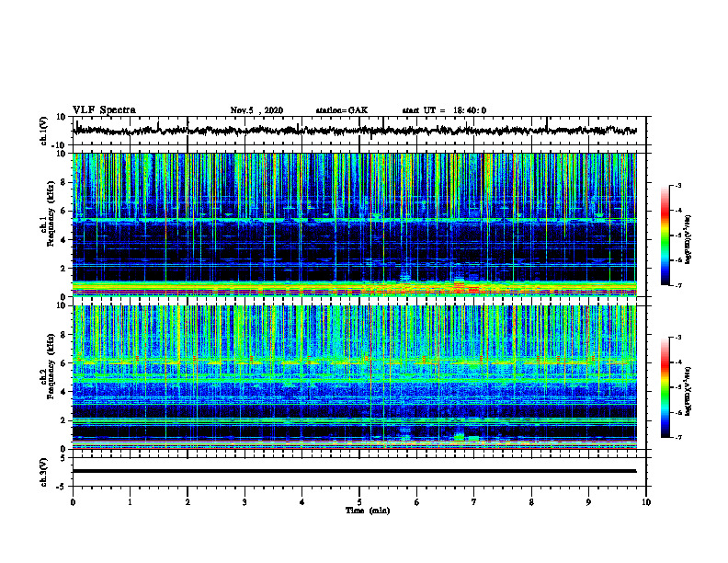This screenshot has height=563, width=728.
Task: Click the "-3" value on ch.2 colorbar
Action: (677, 338)
